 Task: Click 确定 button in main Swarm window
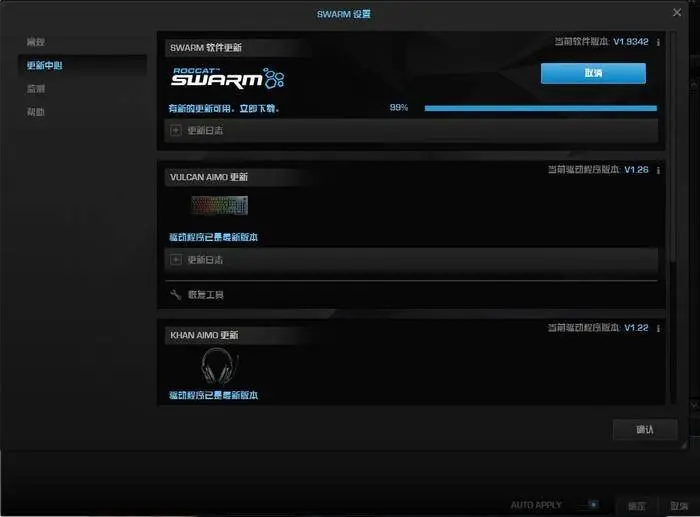pyautogui.click(x=637, y=506)
